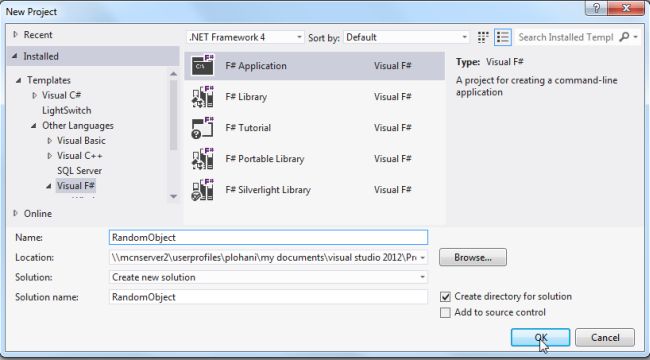Select LightSwitch in the templates tree
Viewport: 650px width, 360px height.
(67, 111)
